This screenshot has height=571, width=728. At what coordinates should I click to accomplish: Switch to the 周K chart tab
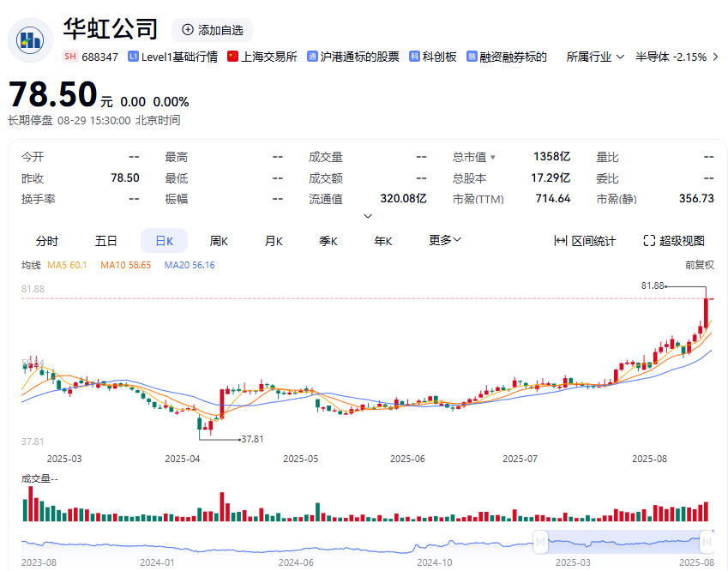[219, 241]
